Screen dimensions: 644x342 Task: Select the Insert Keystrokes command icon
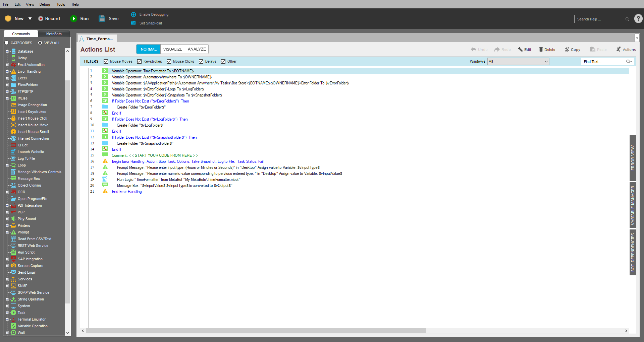click(13, 112)
